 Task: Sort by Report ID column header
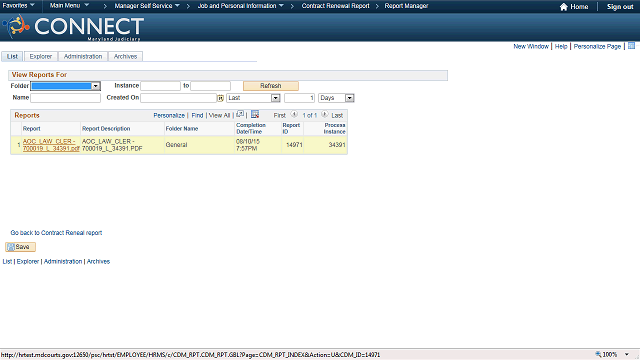click(291, 129)
